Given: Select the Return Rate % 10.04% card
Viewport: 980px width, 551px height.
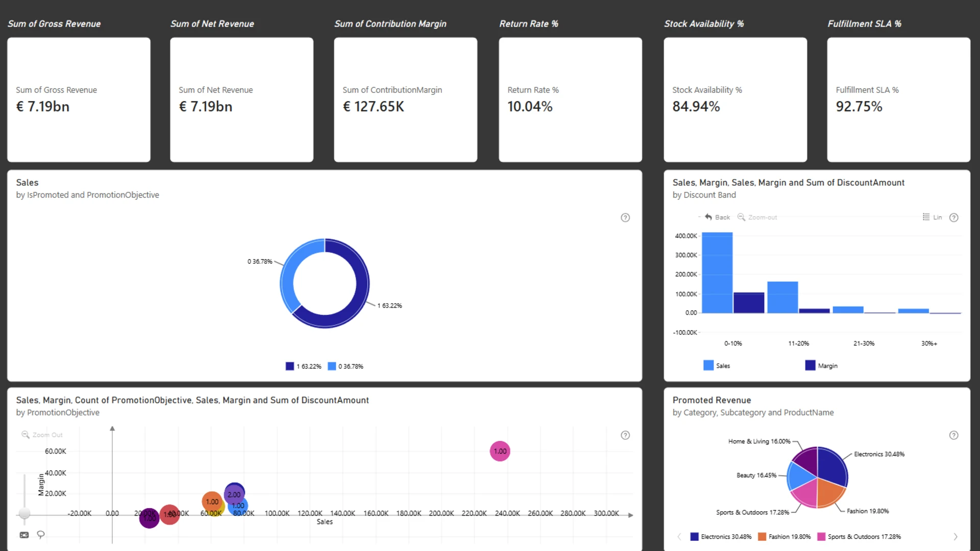Looking at the screenshot, I should [x=570, y=99].
